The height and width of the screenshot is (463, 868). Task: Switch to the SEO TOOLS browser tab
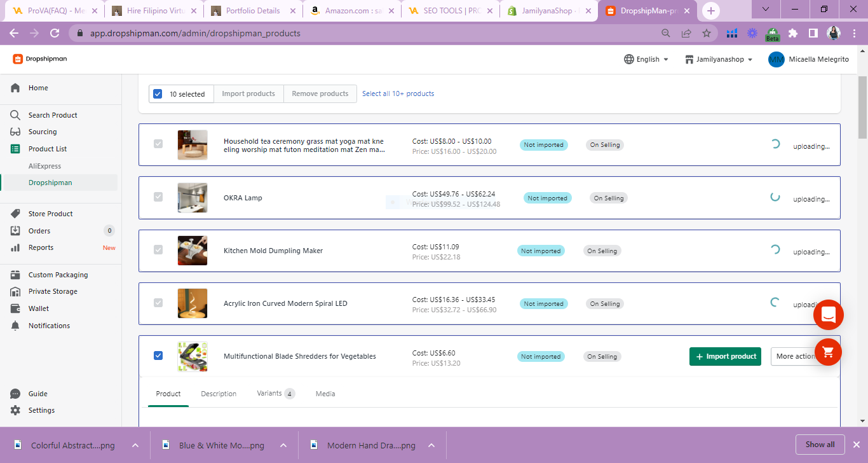450,11
